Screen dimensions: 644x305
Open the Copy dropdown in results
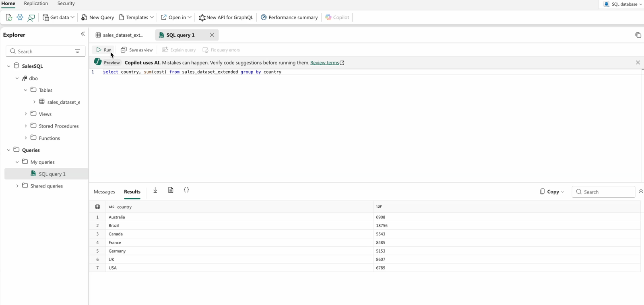click(x=552, y=192)
